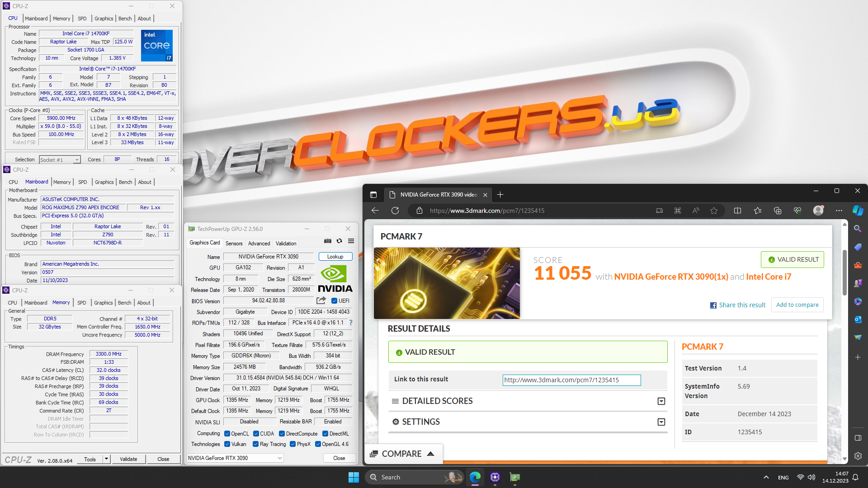868x488 pixels.
Task: Open Bench tab in top CPU-Z window
Action: (125, 19)
